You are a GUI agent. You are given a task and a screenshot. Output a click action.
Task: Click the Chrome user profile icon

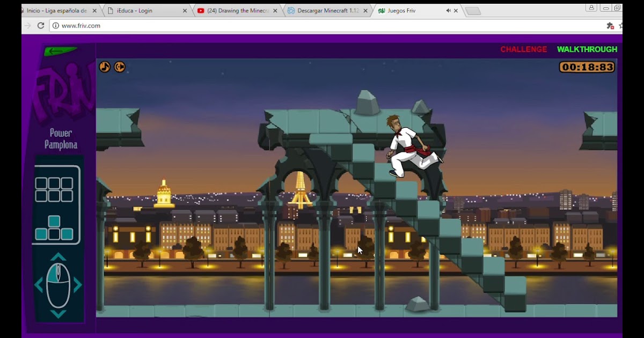click(x=591, y=8)
